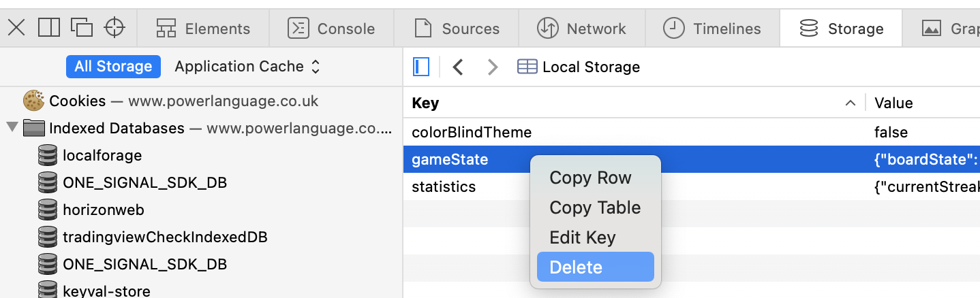This screenshot has width=980, height=298.
Task: Open the Application Cache filter dropdown
Action: pyautogui.click(x=247, y=67)
